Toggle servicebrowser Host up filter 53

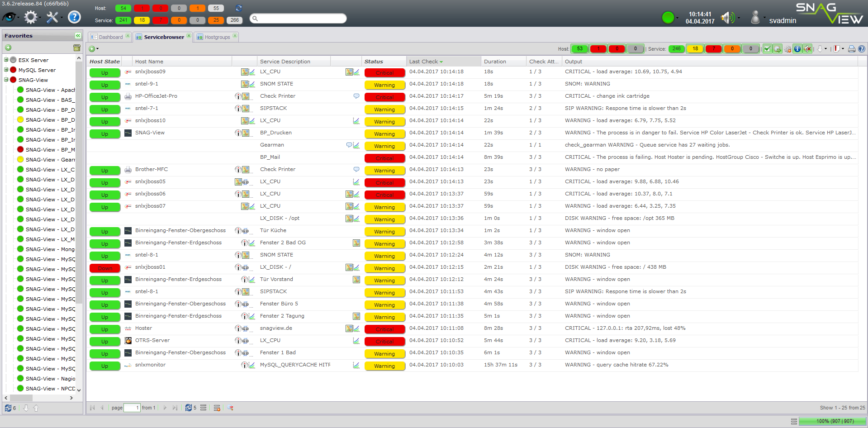580,49
